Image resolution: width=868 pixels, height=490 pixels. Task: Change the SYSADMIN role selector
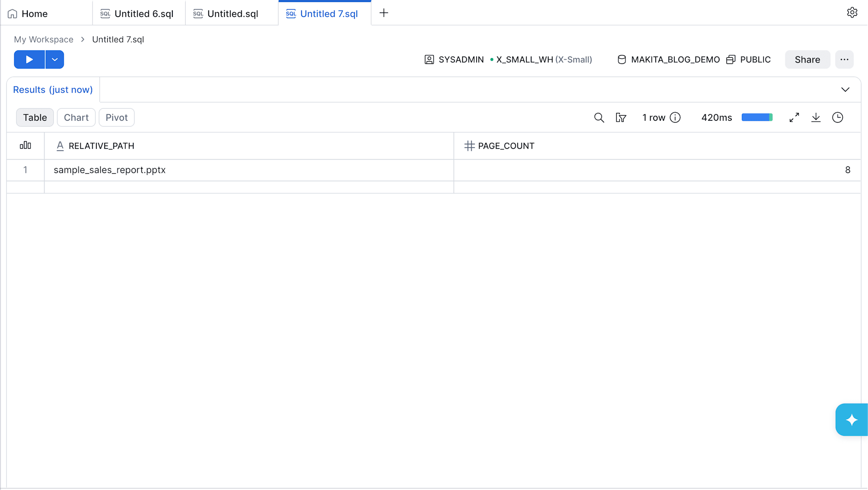454,60
